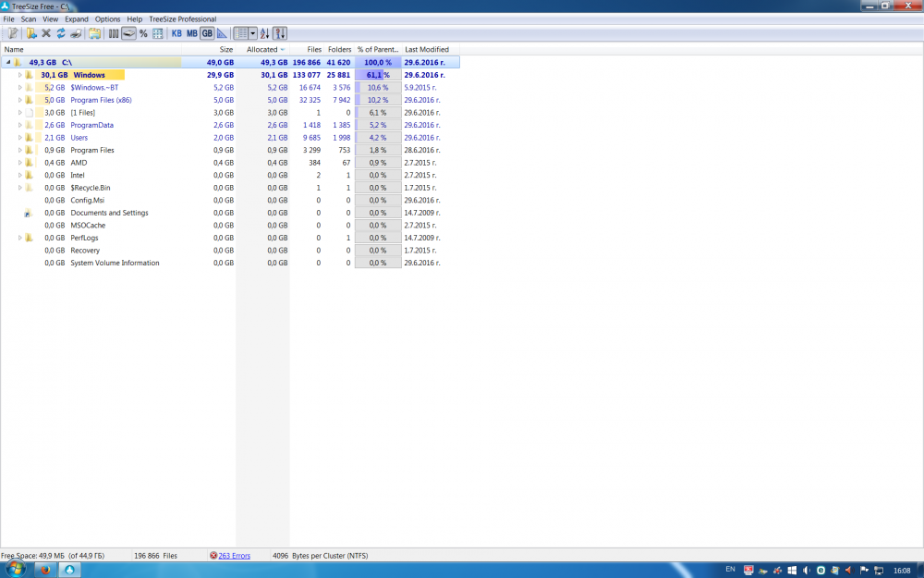Click the ESET tray icon
Screen dimensions: 924x578
pyautogui.click(x=821, y=571)
